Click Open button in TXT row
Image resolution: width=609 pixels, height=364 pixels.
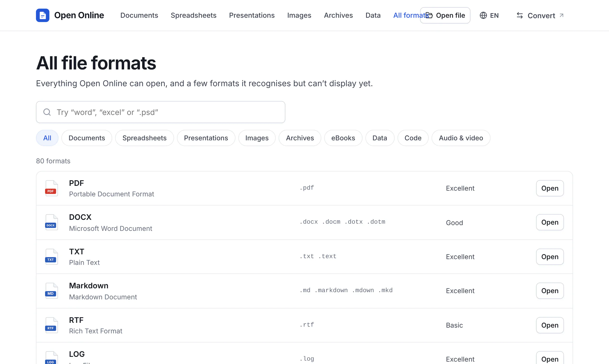pos(550,256)
